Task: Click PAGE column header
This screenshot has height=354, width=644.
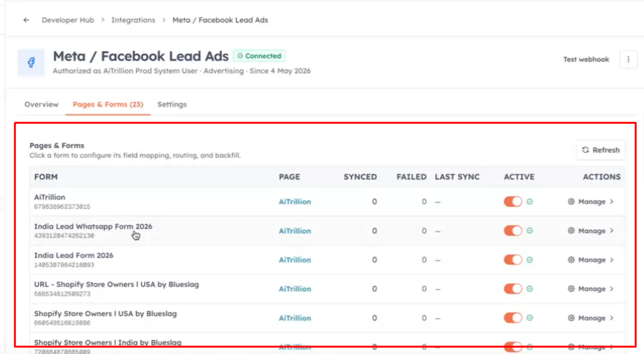Action: (289, 177)
